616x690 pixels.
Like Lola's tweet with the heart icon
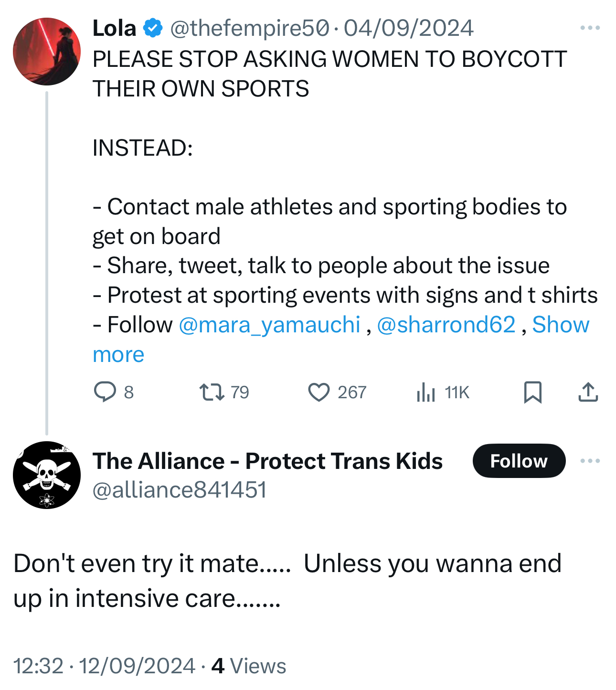319,393
